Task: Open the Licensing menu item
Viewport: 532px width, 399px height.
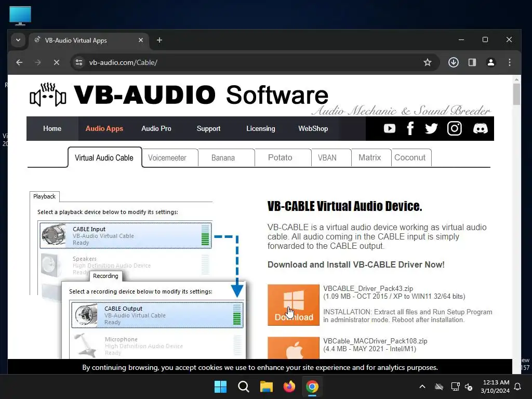Action: pos(261,129)
